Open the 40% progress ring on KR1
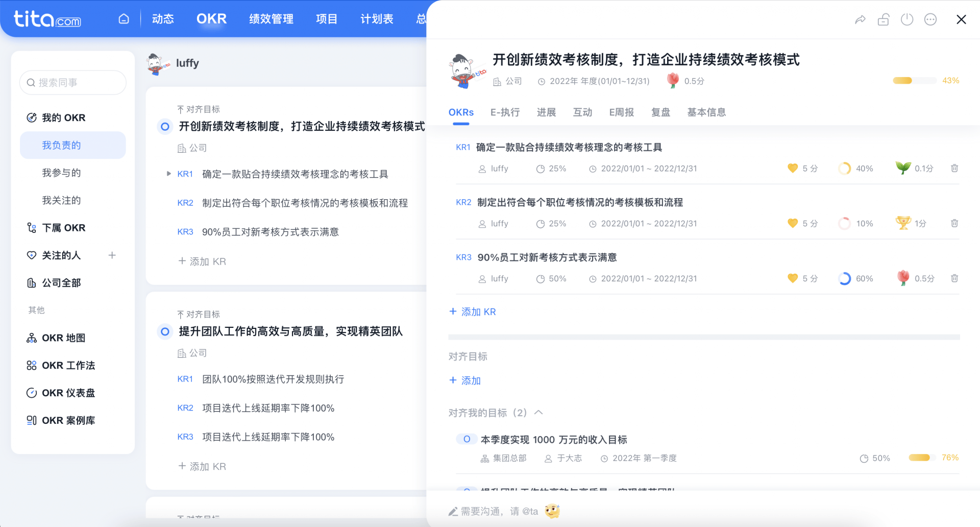Viewport: 980px width, 527px height. point(844,168)
